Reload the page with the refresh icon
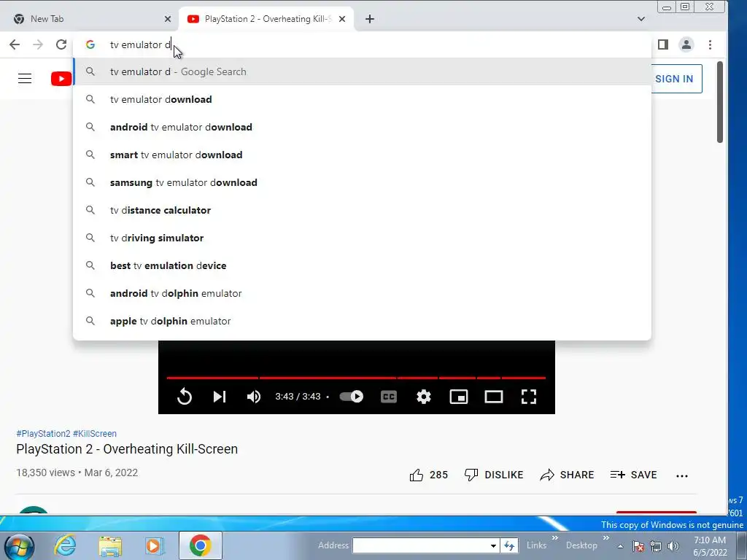 click(x=61, y=44)
